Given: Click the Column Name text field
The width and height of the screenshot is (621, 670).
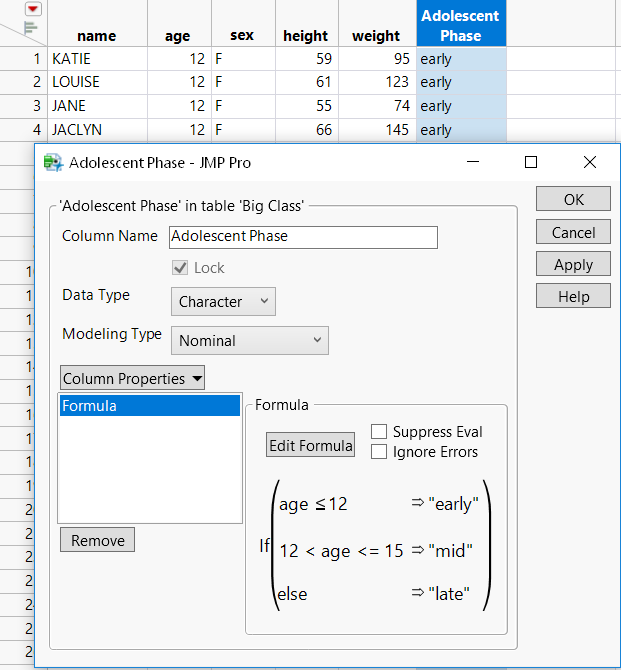Looking at the screenshot, I should pyautogui.click(x=303, y=237).
